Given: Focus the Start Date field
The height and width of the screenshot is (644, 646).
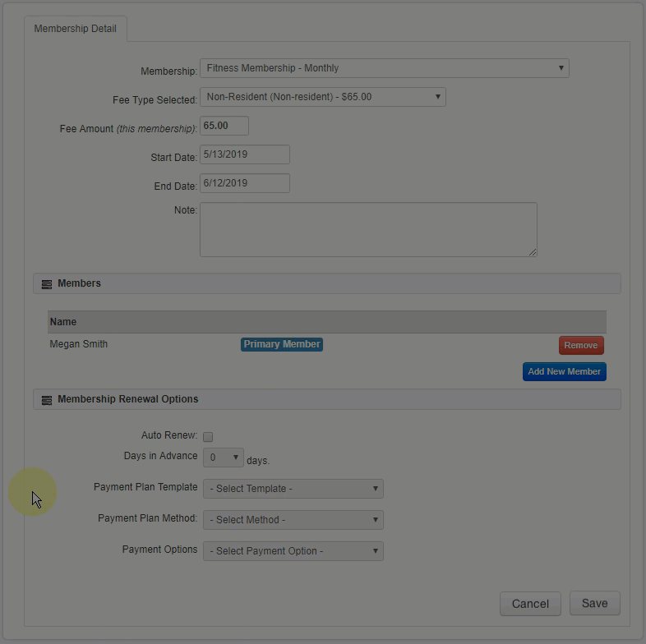Looking at the screenshot, I should 244,154.
